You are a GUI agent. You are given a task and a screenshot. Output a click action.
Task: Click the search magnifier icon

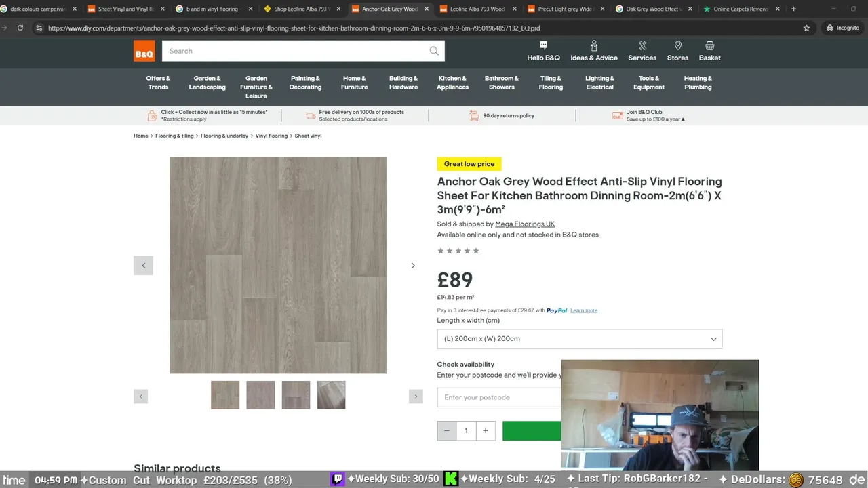[x=434, y=51]
